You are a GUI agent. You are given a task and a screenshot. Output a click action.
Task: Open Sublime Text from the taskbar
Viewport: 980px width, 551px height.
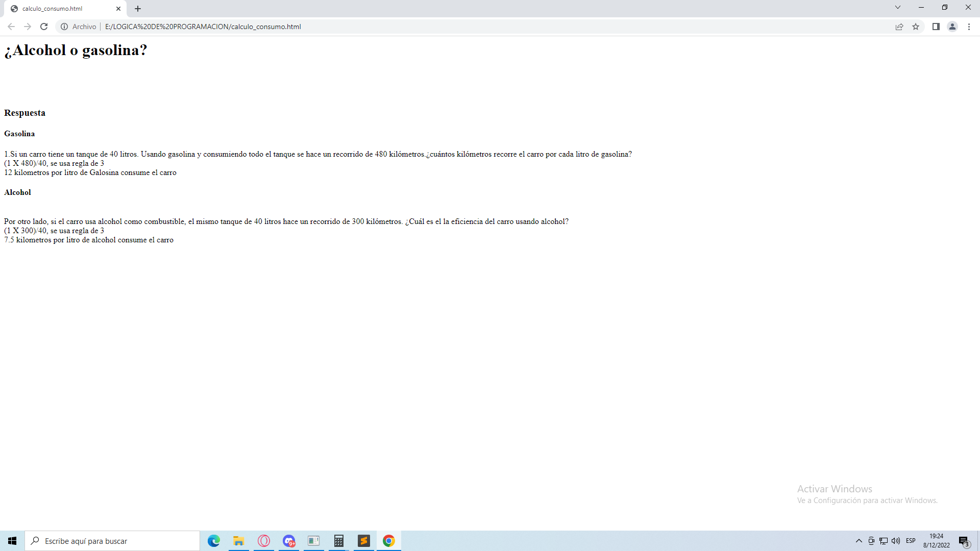tap(363, 541)
